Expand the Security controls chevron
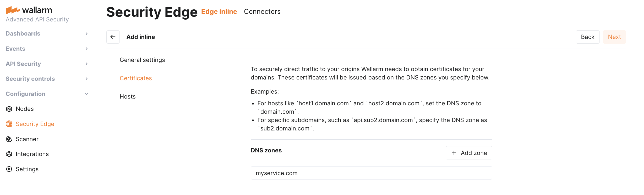 coord(86,79)
